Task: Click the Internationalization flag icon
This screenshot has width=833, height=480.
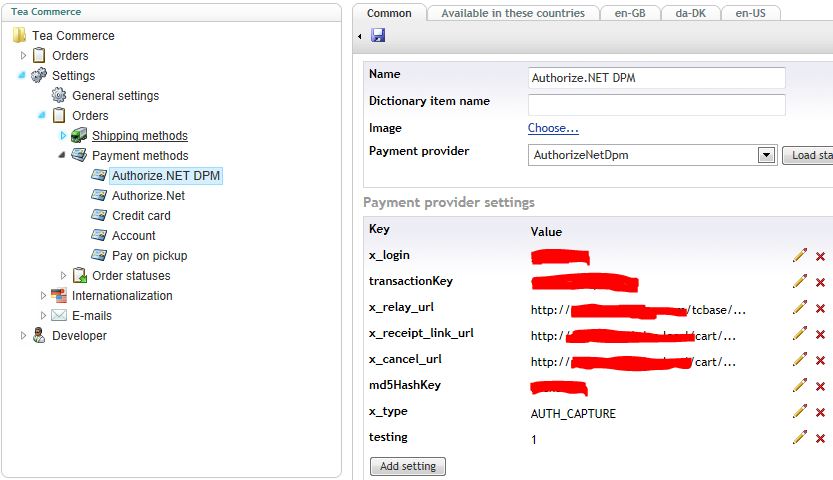Action: pos(59,295)
